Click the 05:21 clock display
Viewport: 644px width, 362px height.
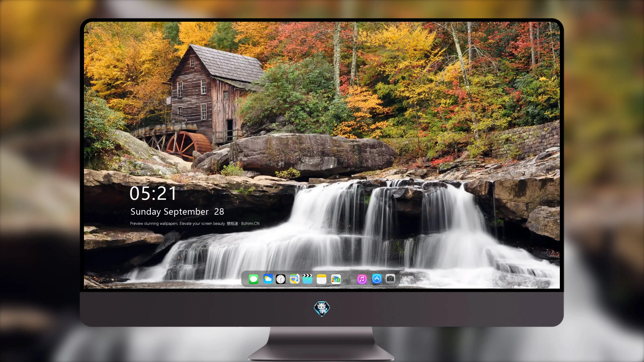[153, 193]
